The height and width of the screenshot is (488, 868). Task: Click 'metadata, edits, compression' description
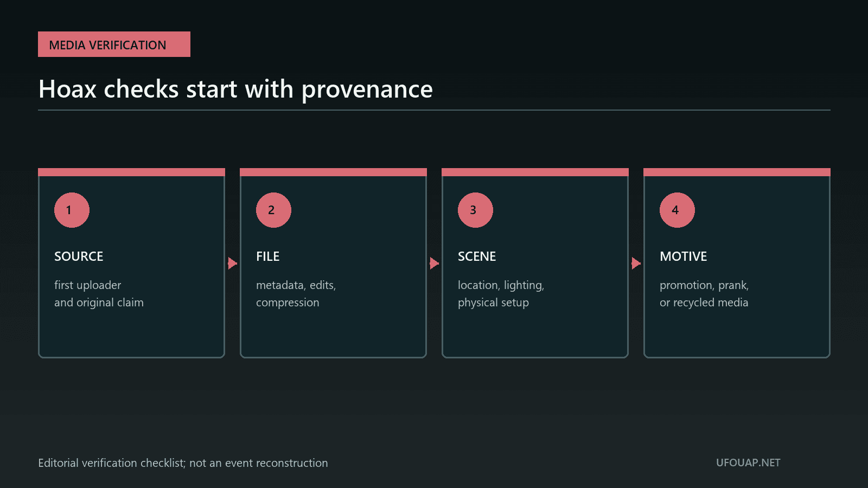point(296,294)
